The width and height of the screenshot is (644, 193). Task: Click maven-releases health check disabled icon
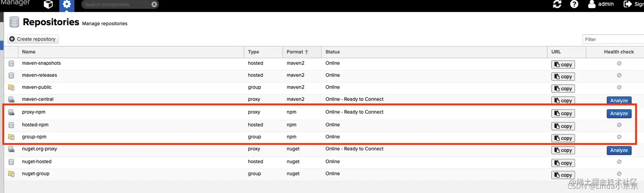[x=619, y=75]
